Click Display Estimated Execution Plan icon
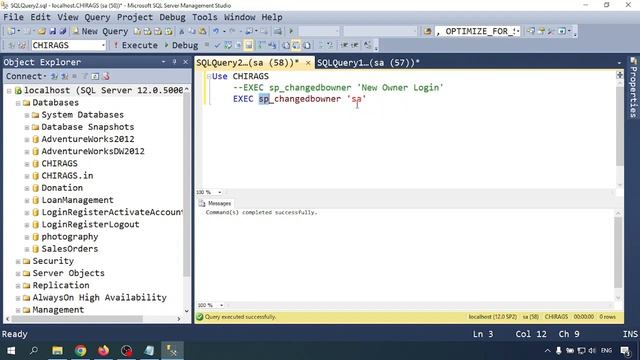This screenshot has width=640, height=360. point(228,45)
